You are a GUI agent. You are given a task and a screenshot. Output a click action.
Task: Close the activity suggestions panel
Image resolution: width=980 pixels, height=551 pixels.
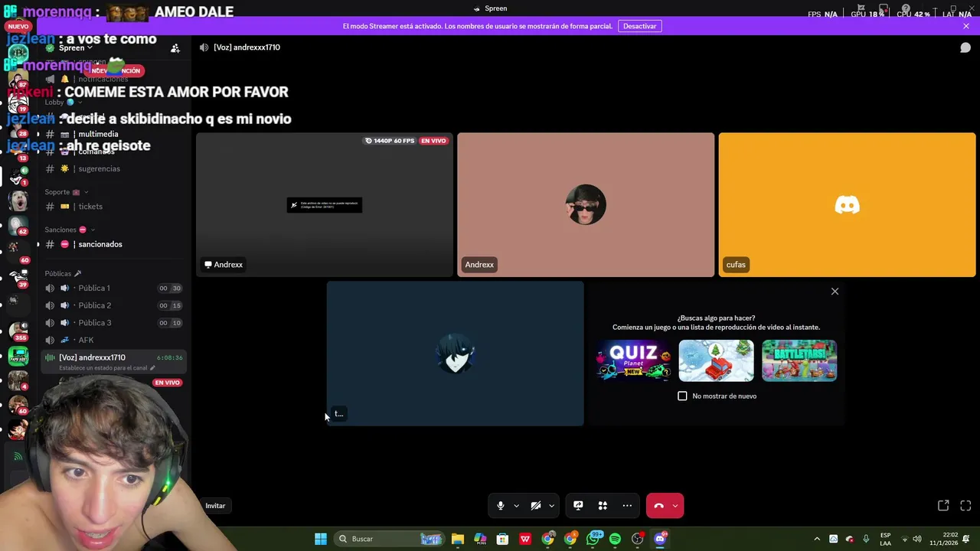tap(835, 292)
